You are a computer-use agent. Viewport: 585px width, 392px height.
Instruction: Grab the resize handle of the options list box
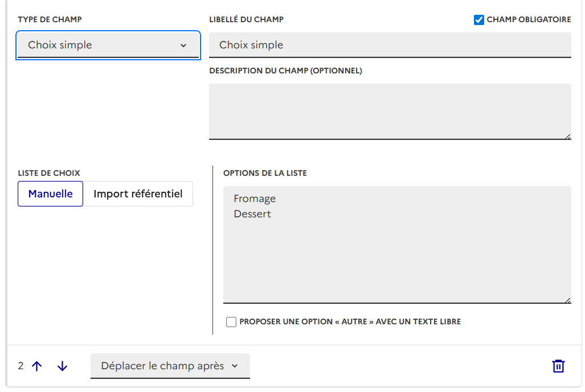[x=567, y=300]
